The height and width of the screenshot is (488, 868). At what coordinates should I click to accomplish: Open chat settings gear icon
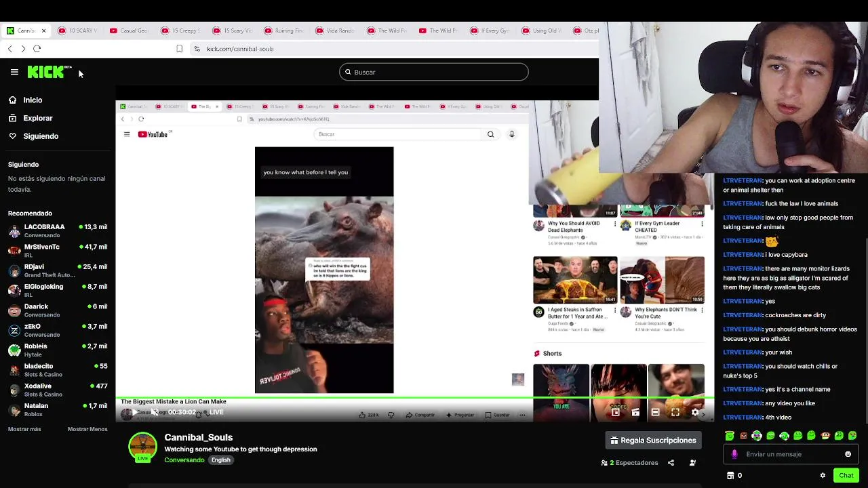point(823,476)
